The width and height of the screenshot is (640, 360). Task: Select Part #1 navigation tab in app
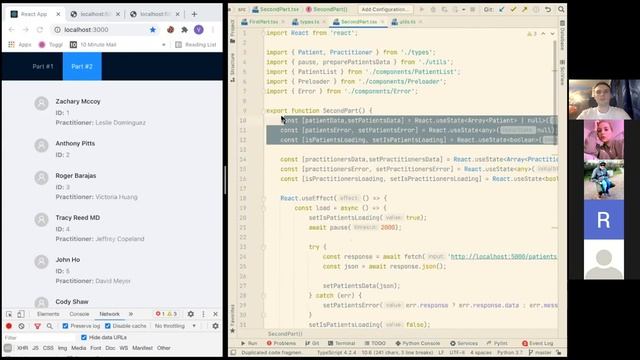(x=43, y=66)
